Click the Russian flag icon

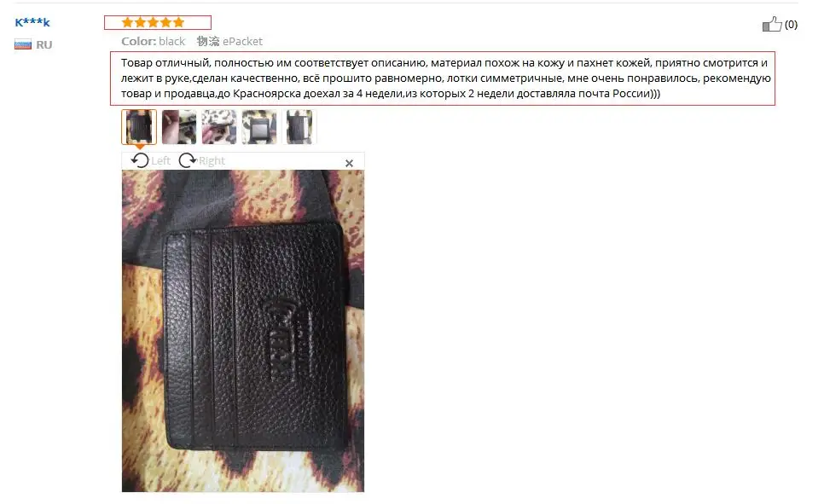(x=22, y=44)
